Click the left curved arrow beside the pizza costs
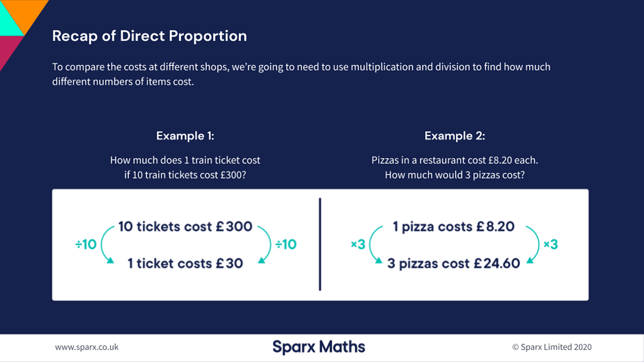Image resolution: width=644 pixels, height=362 pixels. tap(373, 245)
